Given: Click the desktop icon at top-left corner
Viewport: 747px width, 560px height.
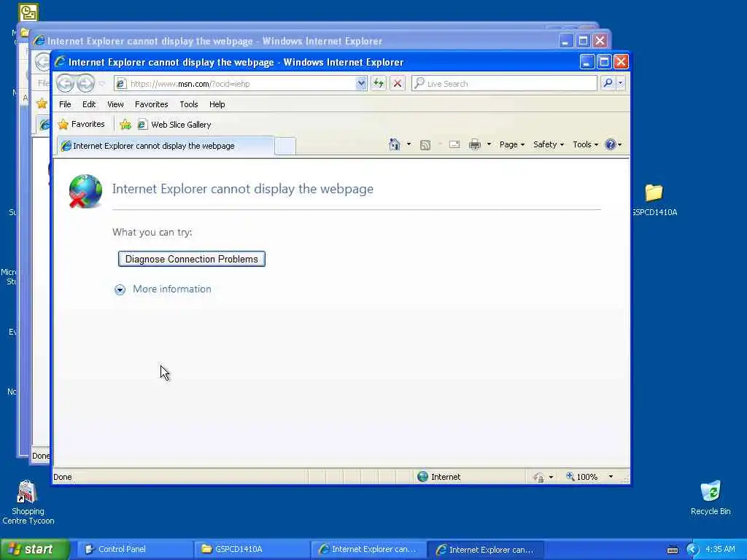Looking at the screenshot, I should 28,12.
